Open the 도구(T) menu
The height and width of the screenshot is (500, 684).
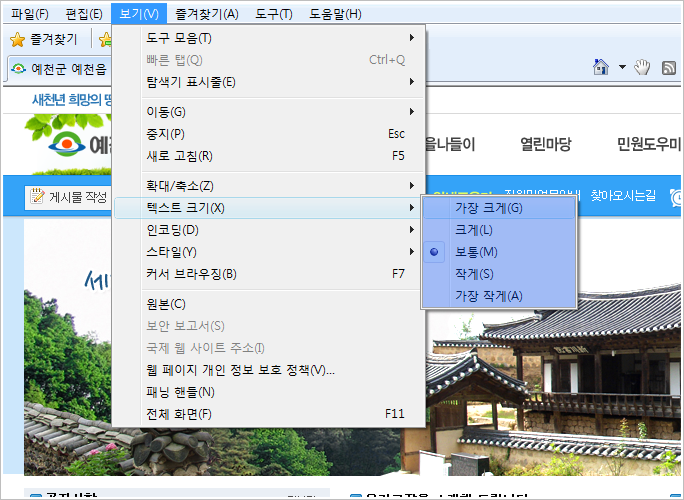pyautogui.click(x=274, y=14)
